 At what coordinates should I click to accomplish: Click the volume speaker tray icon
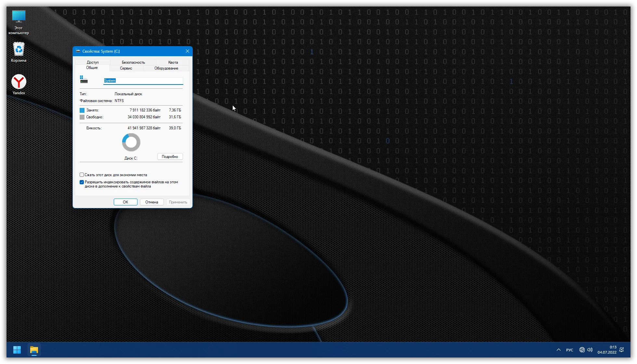590,350
